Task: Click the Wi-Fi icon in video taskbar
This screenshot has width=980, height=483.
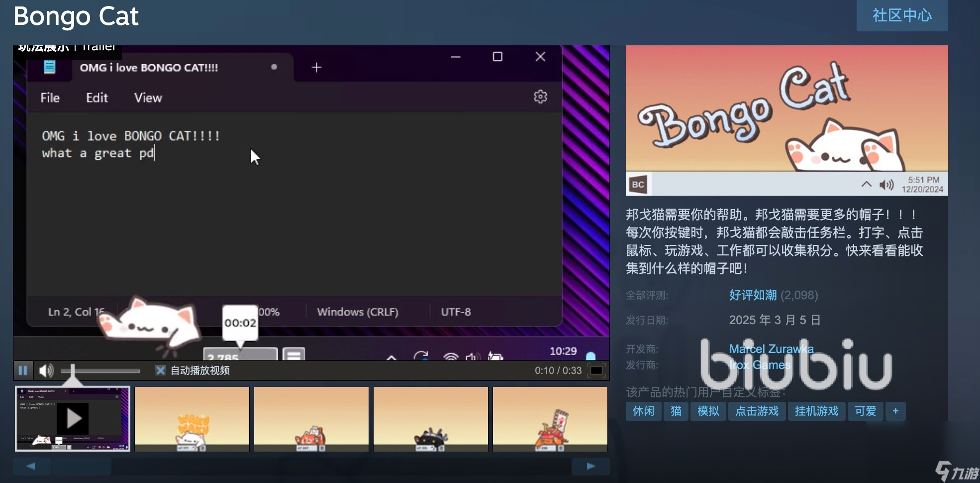Action: point(451,357)
